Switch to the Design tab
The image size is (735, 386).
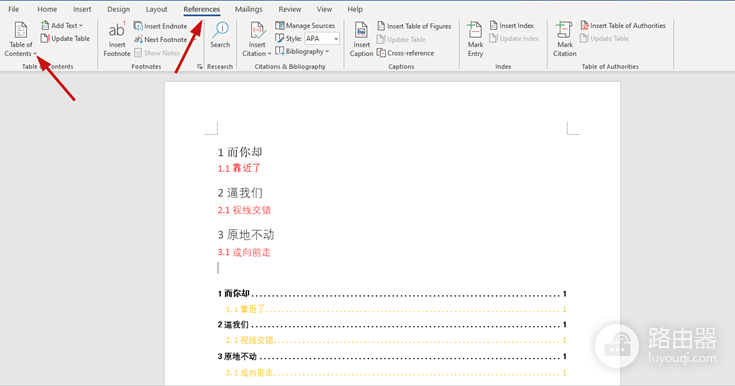[x=118, y=9]
